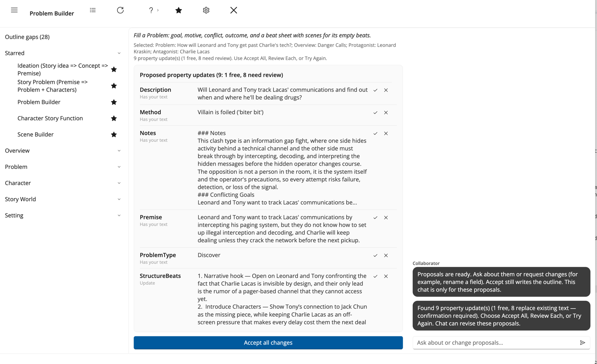Image resolution: width=597 pixels, height=364 pixels.
Task: Click the Description field label
Action: click(x=156, y=90)
